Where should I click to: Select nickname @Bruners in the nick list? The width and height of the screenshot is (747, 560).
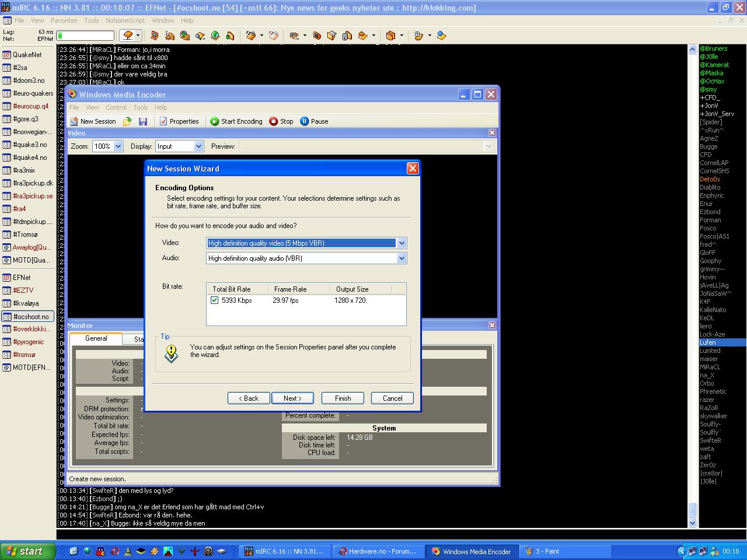point(714,48)
